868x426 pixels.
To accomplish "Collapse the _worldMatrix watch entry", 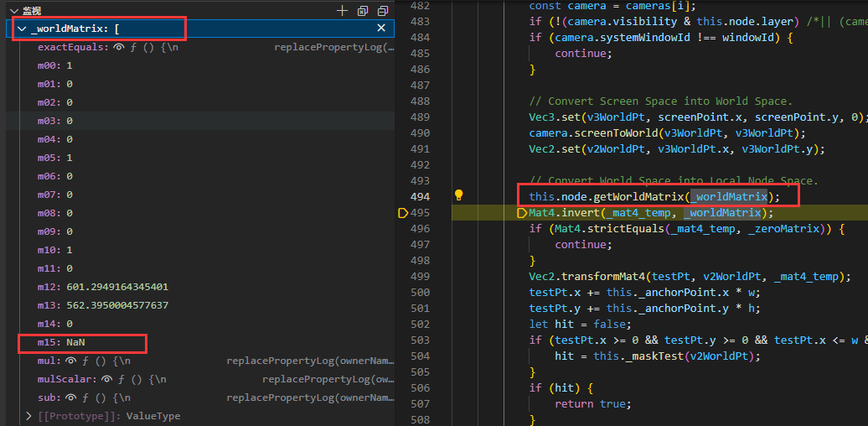I will click(x=22, y=29).
